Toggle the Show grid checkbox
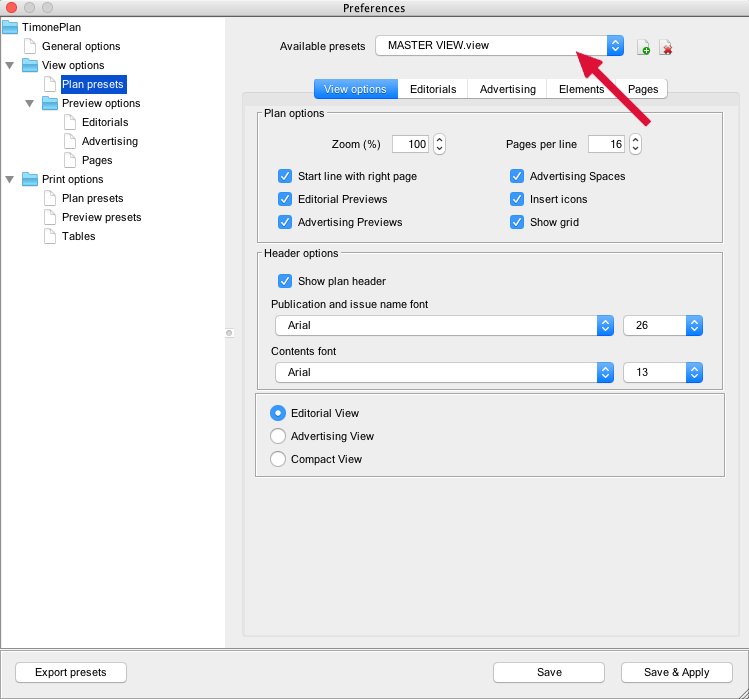Viewport: 749px width, 699px height. 517,222
